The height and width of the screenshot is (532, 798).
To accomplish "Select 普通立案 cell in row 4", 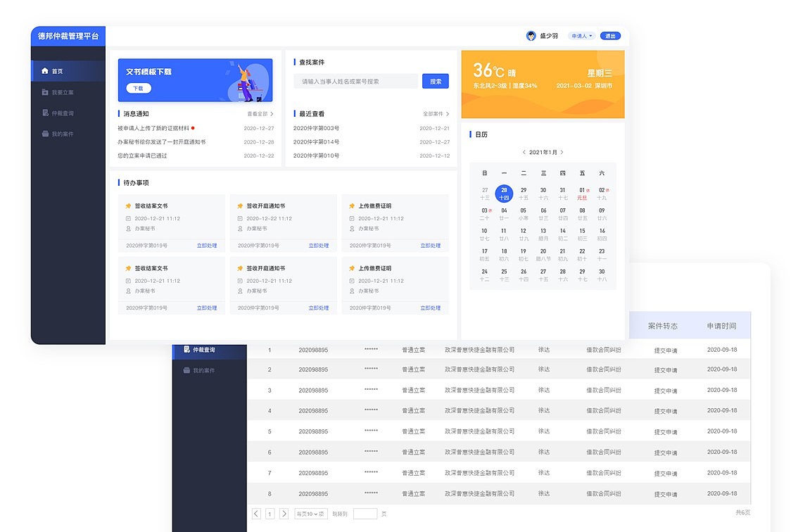I will pos(413,411).
